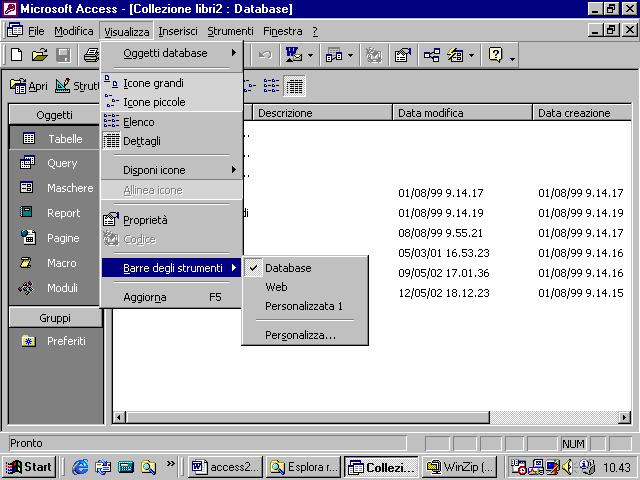Click the Internet Explorer quick launch icon

point(80,467)
